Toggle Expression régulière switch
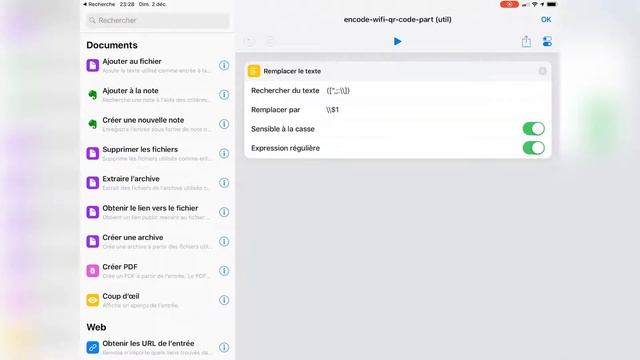The height and width of the screenshot is (360, 640). coord(533,148)
